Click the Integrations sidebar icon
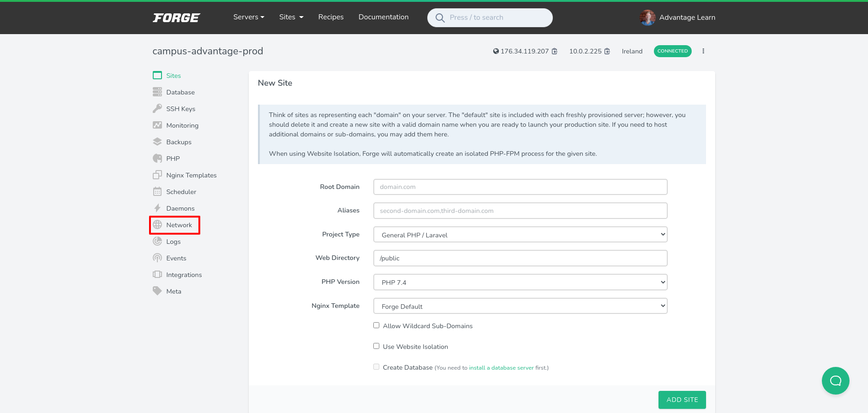Viewport: 868px width, 413px height. [x=157, y=274]
